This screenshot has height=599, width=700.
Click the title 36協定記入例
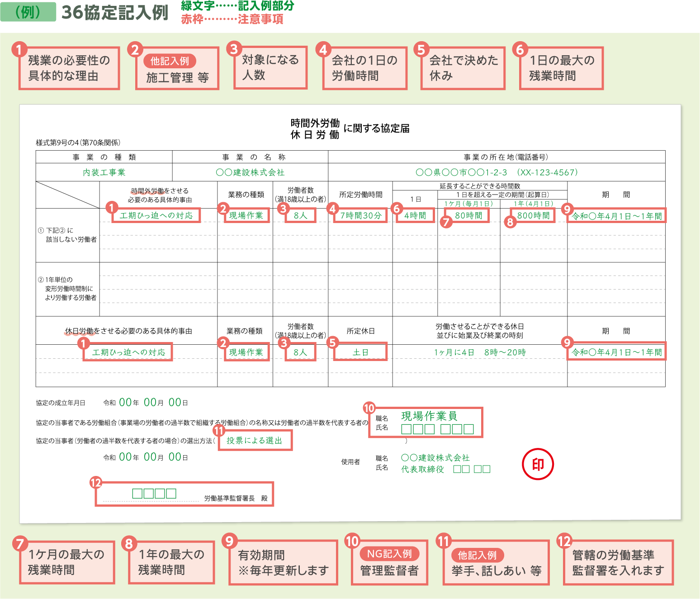click(x=115, y=13)
